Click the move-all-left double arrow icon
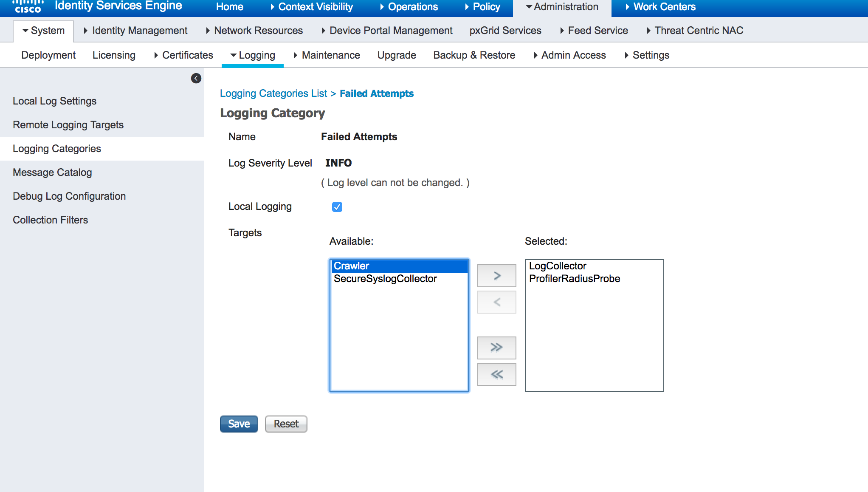Screen dimensions: 868x492 pos(496,374)
